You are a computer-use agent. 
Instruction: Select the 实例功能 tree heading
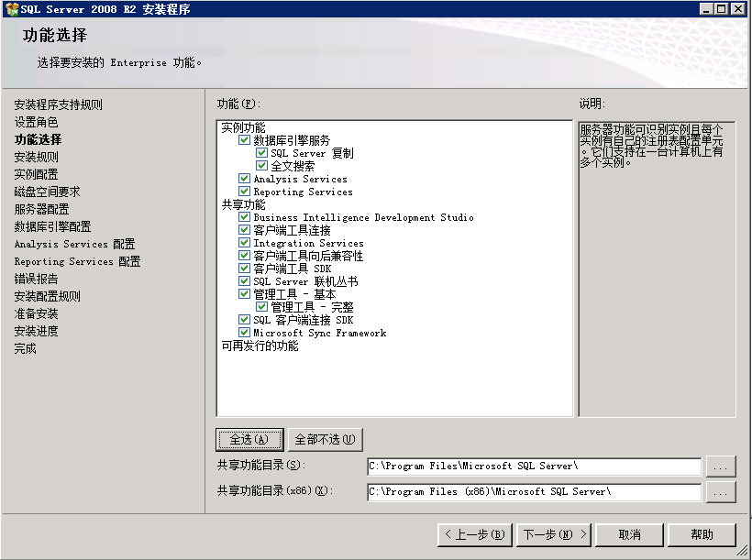(243, 128)
